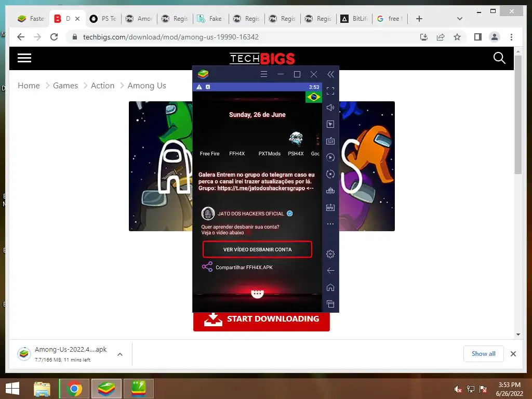Click the address bar URL
The height and width of the screenshot is (399, 532).
[x=170, y=37]
